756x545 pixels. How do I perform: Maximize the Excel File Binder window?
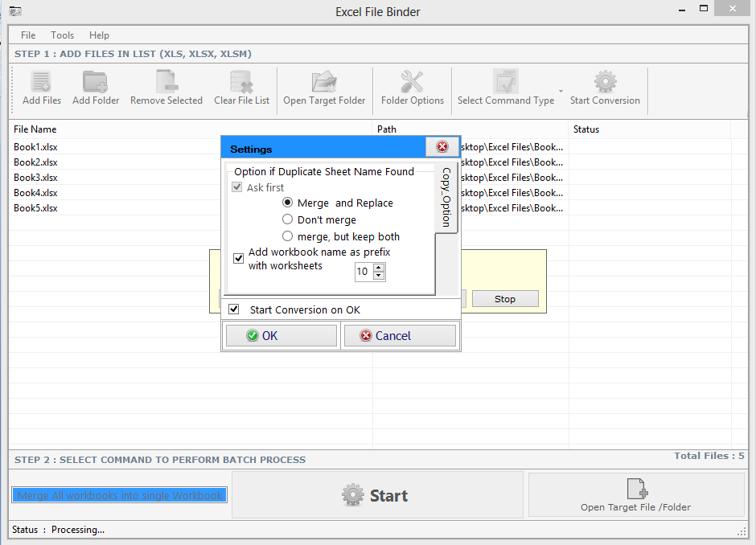click(x=704, y=9)
